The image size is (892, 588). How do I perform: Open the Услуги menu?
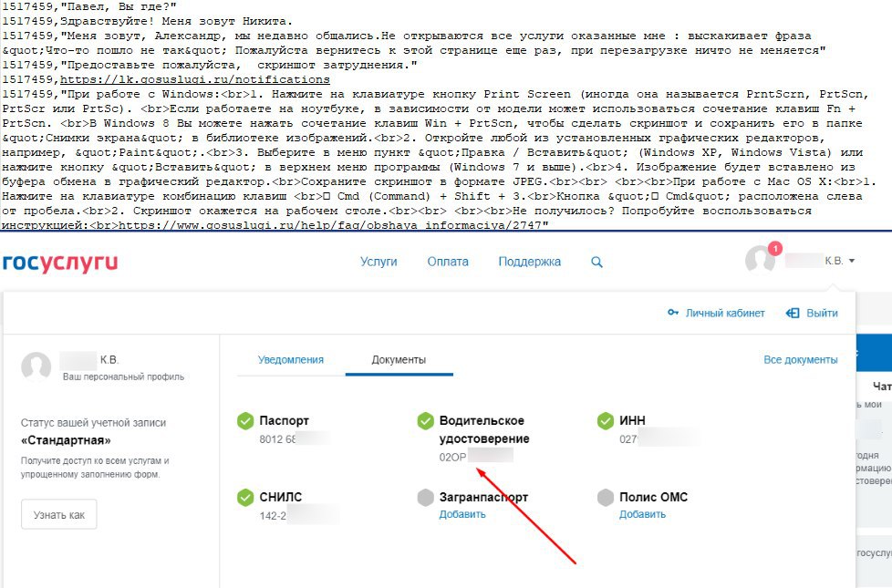[x=379, y=262]
